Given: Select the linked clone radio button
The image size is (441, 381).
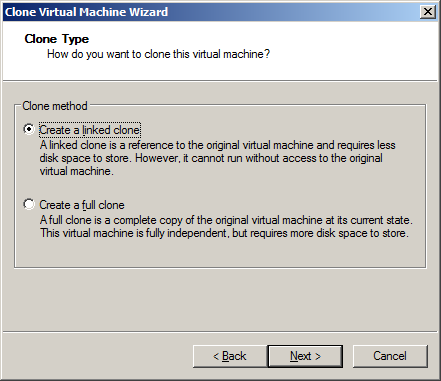Looking at the screenshot, I should 29,129.
